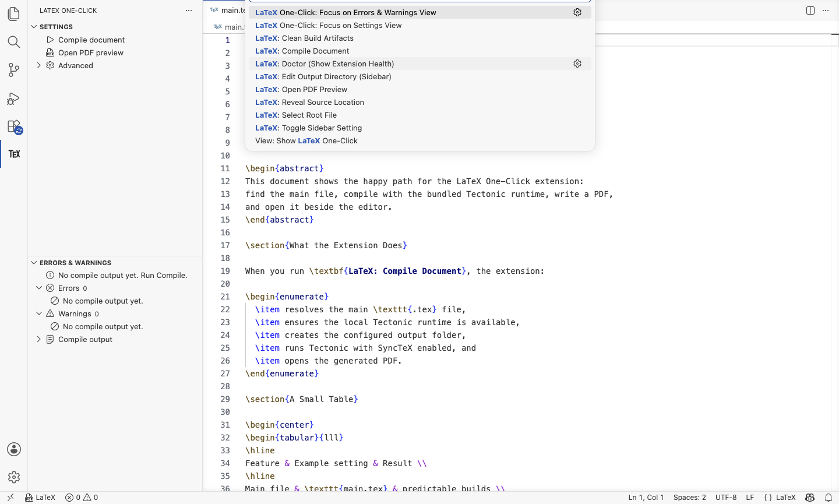Open the Accounts icon in activity bar
This screenshot has height=504, width=839.
(14, 449)
